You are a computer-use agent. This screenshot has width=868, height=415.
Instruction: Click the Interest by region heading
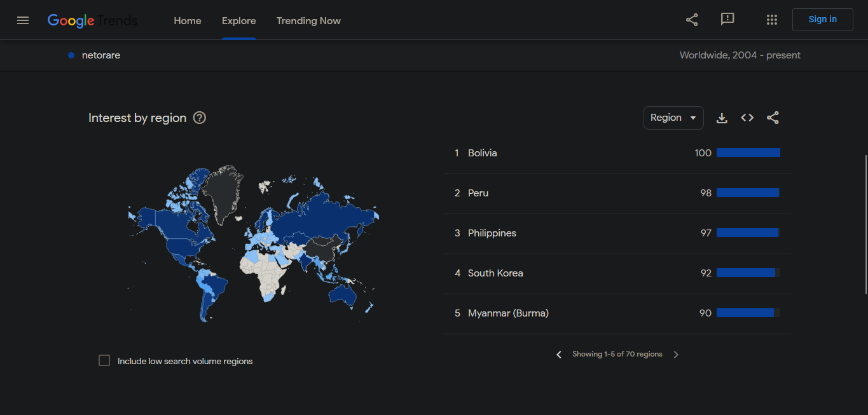click(x=137, y=118)
